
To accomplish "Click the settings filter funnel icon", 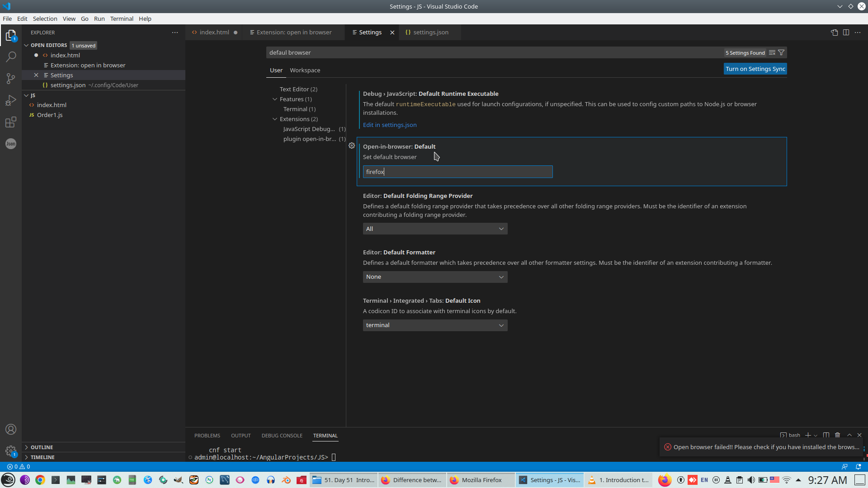I will coord(781,53).
